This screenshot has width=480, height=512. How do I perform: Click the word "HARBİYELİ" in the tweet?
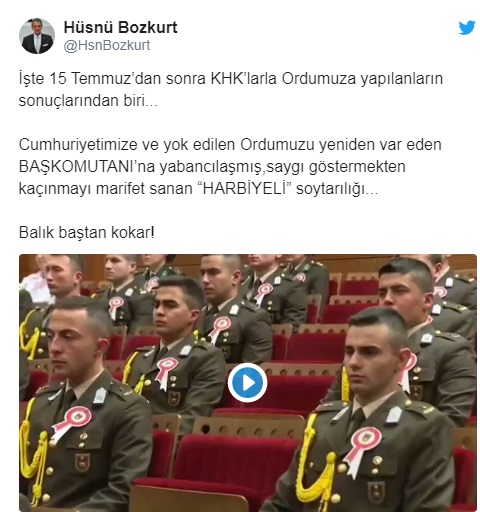(245, 188)
